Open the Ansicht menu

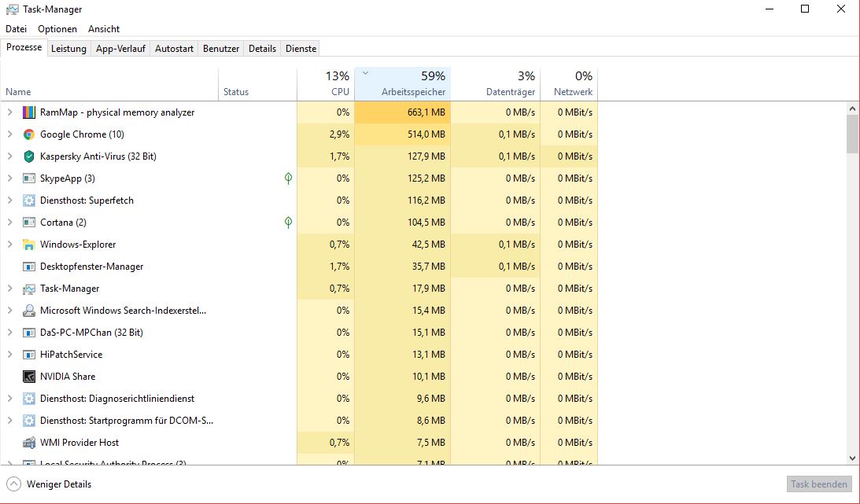(104, 29)
